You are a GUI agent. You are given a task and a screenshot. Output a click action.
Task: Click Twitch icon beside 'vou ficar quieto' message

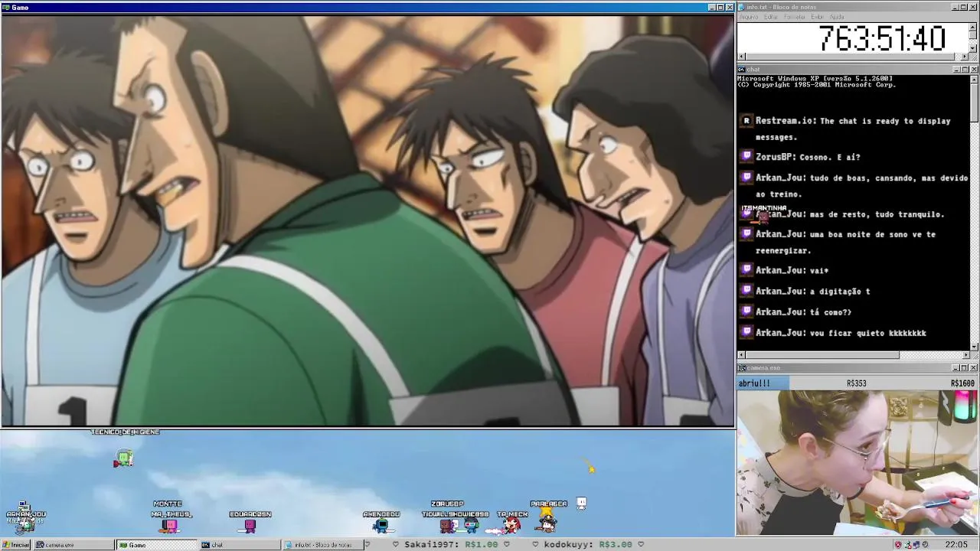[746, 332]
